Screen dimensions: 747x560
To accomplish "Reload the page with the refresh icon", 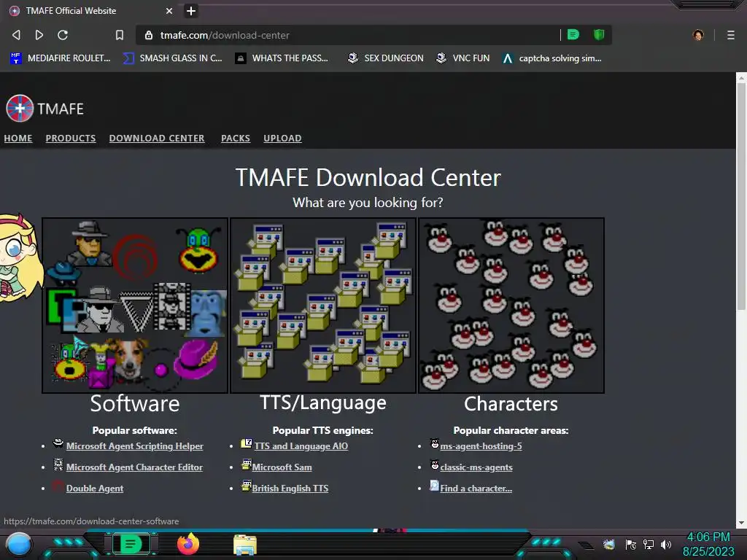I will click(x=63, y=35).
